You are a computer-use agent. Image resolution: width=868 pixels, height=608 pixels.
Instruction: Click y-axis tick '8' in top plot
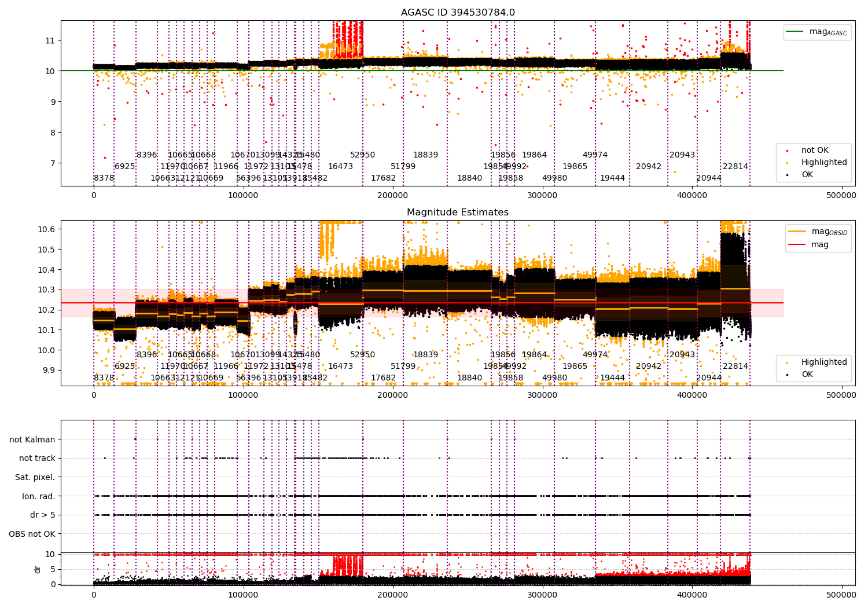point(52,133)
